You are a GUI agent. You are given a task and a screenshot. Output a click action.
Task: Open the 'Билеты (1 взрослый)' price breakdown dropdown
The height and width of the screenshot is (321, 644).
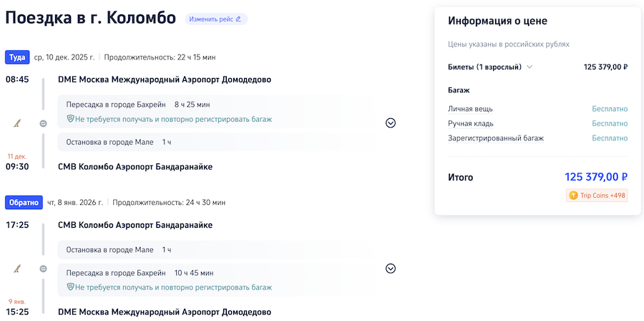[x=530, y=67]
